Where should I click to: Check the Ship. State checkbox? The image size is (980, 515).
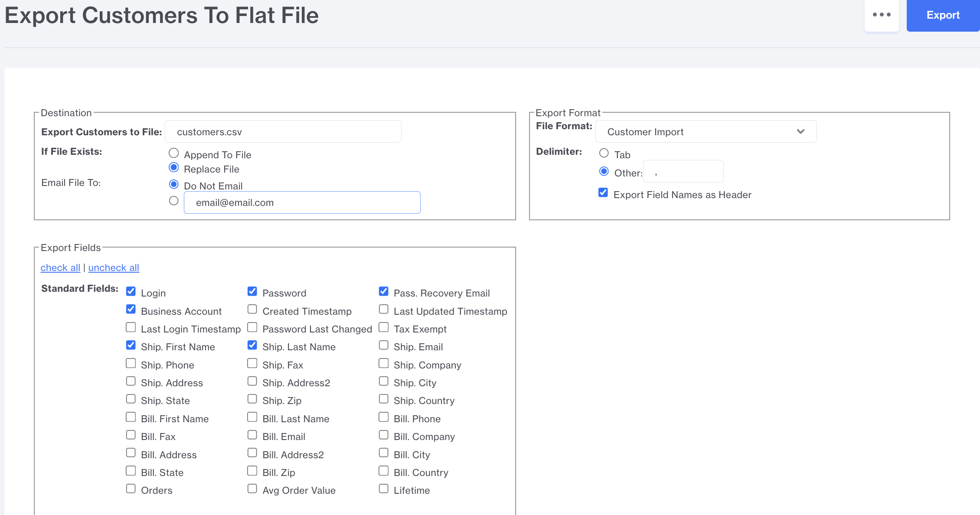click(x=131, y=399)
